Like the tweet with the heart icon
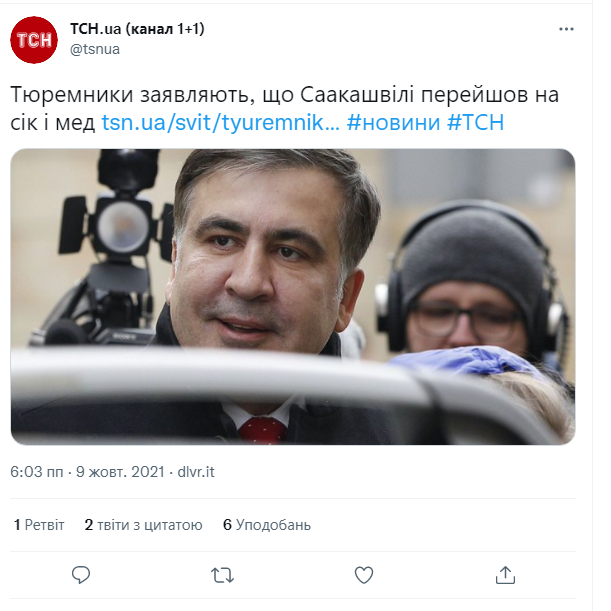Viewport: 611px width, 611px height. point(364,575)
